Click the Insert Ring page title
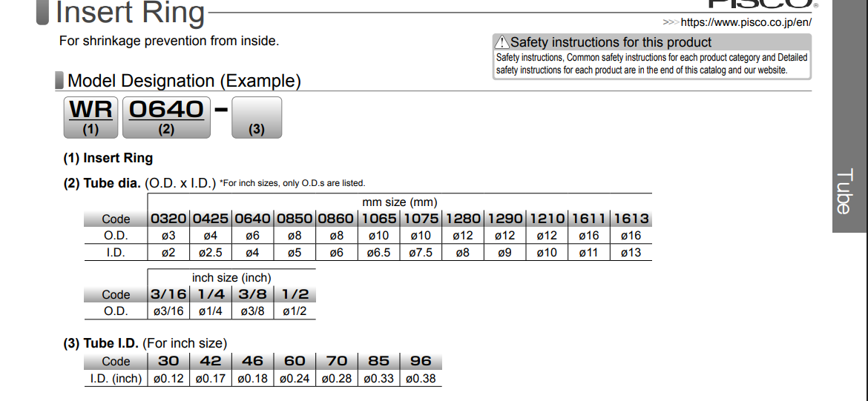Image resolution: width=868 pixels, height=401 pixels. tap(131, 13)
